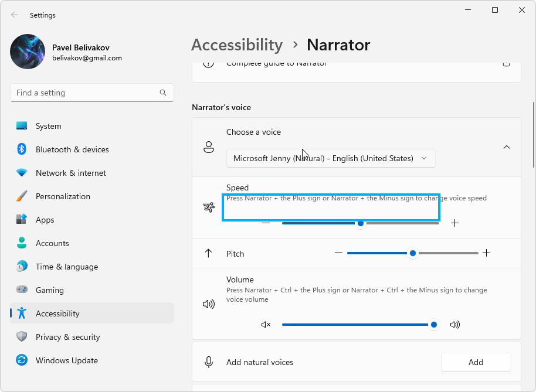
Task: Open System settings
Action: click(92, 126)
